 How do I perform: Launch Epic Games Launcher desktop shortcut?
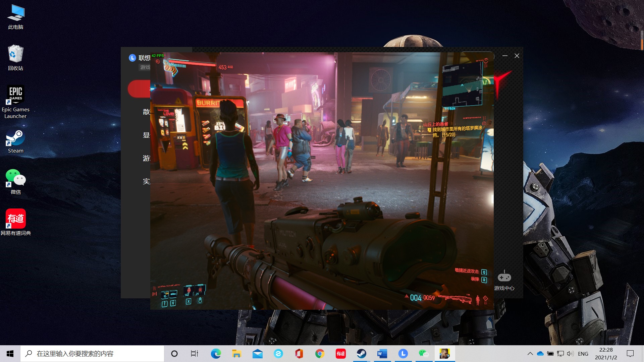pos(16,102)
